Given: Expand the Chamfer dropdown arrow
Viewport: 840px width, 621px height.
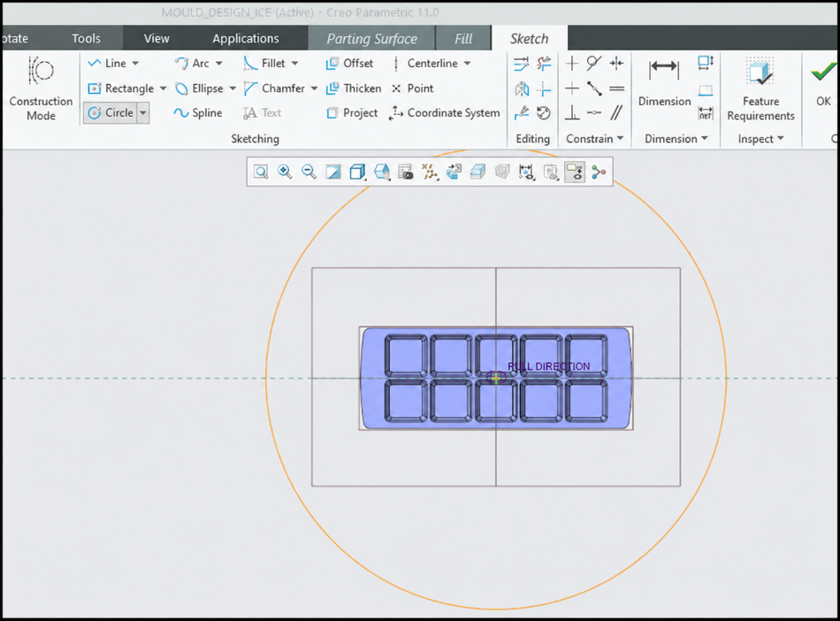Looking at the screenshot, I should click(314, 88).
